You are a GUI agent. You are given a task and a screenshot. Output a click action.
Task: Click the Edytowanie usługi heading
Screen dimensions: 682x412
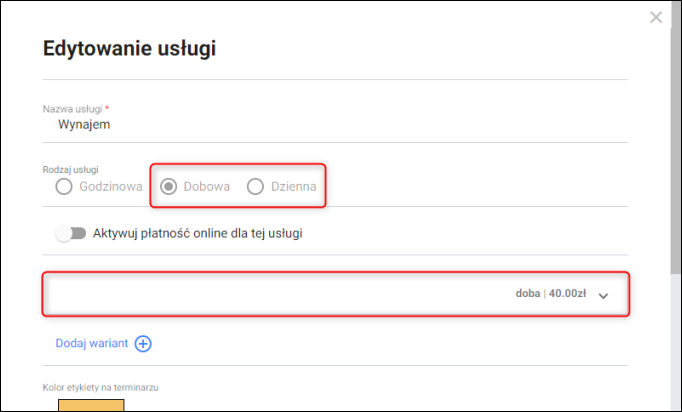[x=130, y=47]
